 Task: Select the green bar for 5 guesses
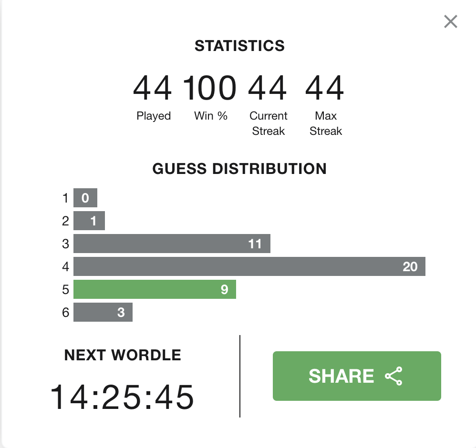(155, 289)
